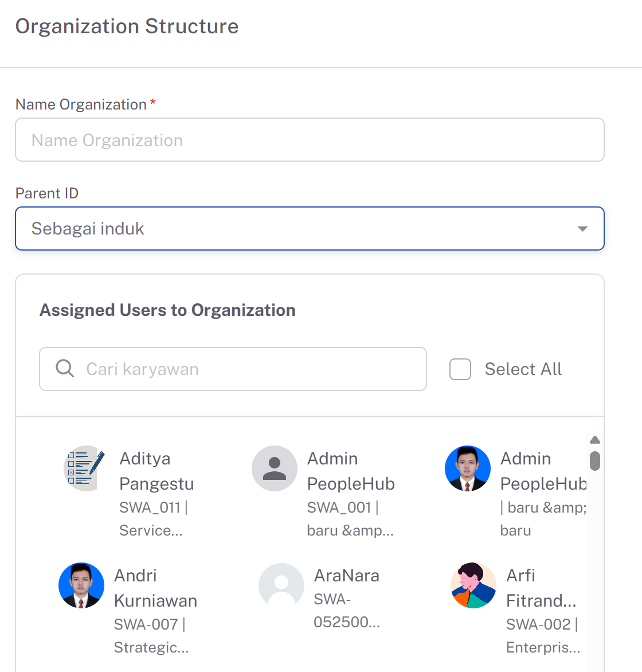This screenshot has width=642, height=672.
Task: Open the Parent ID dropdown
Action: click(310, 228)
